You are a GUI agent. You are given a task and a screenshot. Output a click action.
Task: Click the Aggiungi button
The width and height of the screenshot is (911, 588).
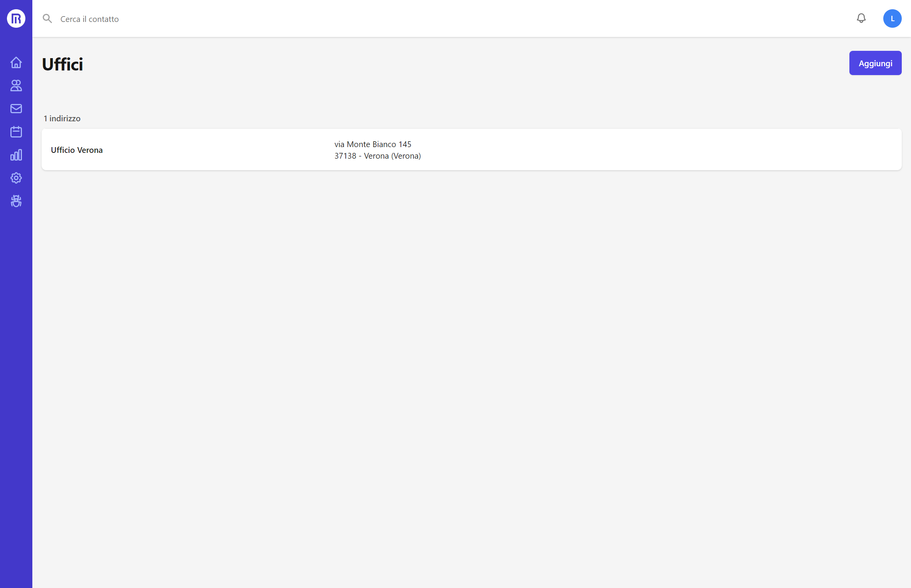tap(875, 63)
